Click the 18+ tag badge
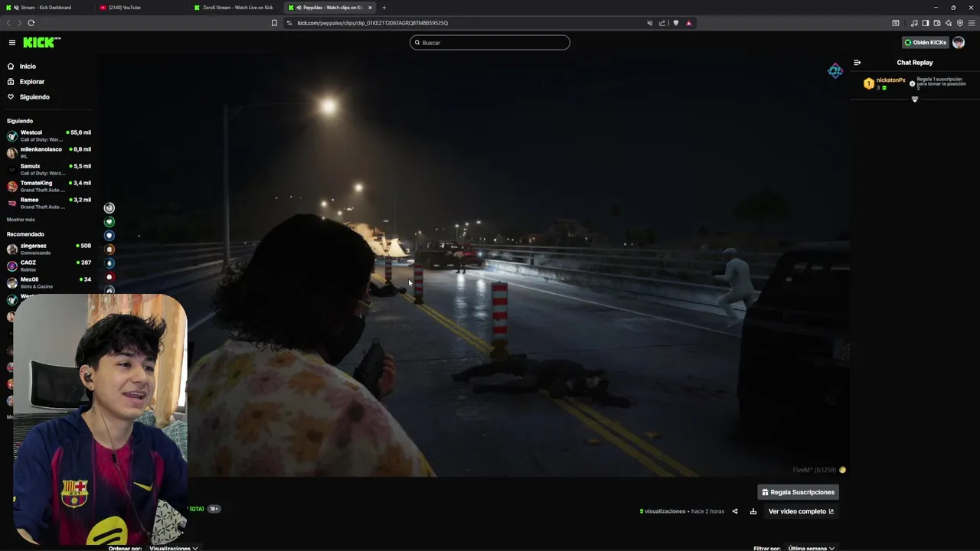 [x=214, y=509]
